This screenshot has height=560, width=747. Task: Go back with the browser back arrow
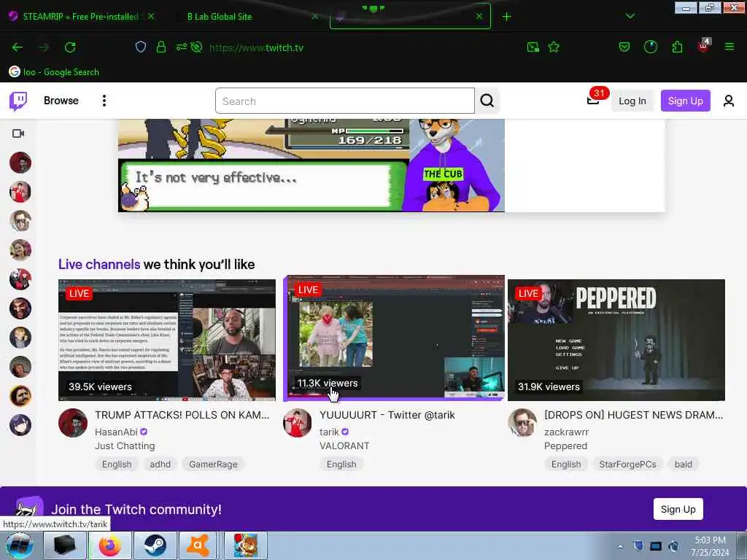pos(18,47)
